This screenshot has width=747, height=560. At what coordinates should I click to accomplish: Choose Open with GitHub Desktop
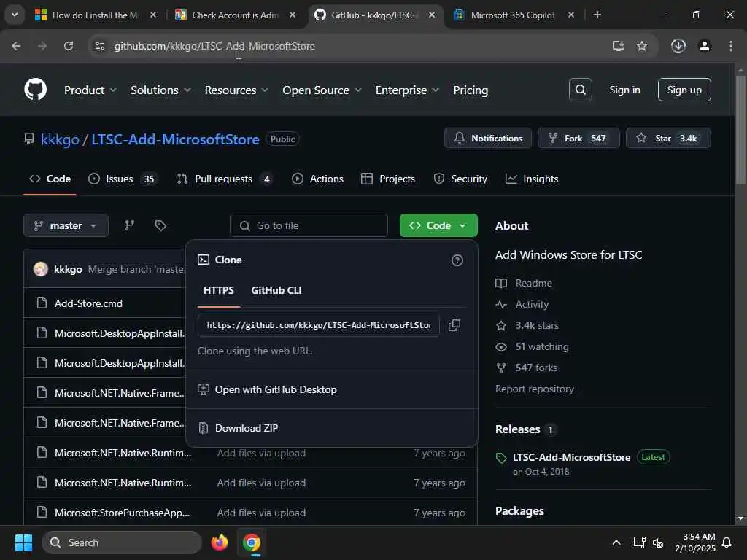coord(267,389)
